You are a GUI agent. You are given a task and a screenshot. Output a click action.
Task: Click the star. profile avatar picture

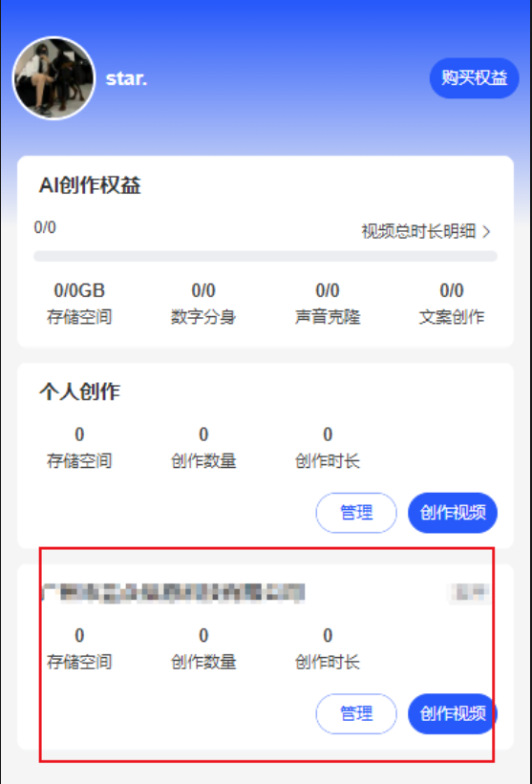(53, 78)
